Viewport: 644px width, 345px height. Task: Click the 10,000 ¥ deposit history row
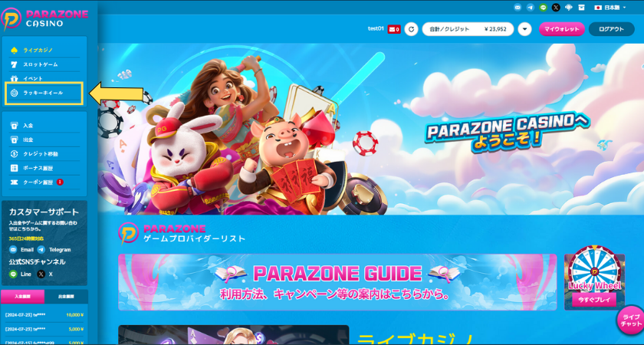[44, 315]
